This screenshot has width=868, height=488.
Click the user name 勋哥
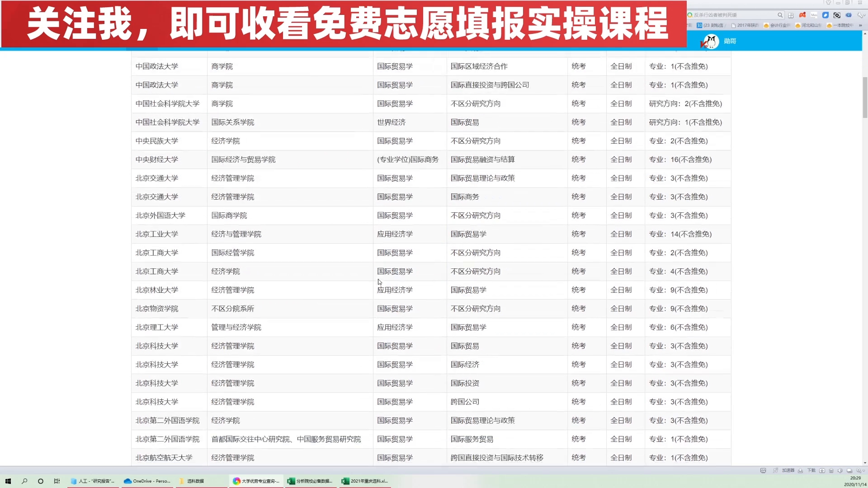pyautogui.click(x=730, y=41)
